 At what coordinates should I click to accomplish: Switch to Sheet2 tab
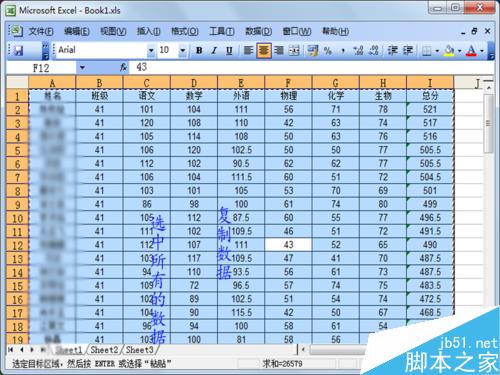click(104, 350)
